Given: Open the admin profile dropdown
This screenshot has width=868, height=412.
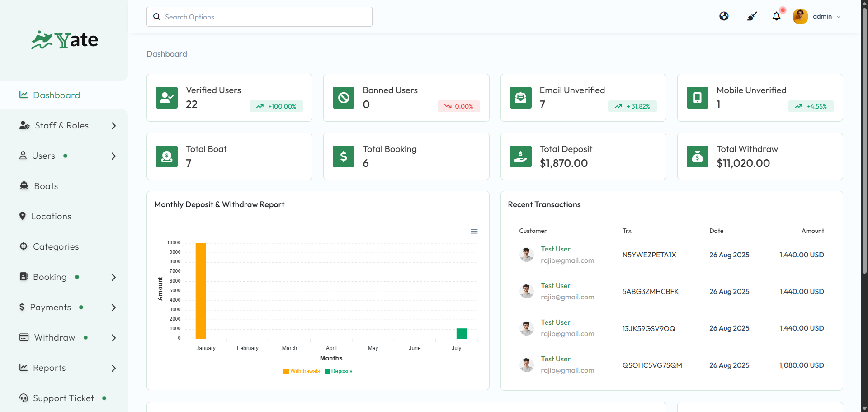Looking at the screenshot, I should point(817,16).
